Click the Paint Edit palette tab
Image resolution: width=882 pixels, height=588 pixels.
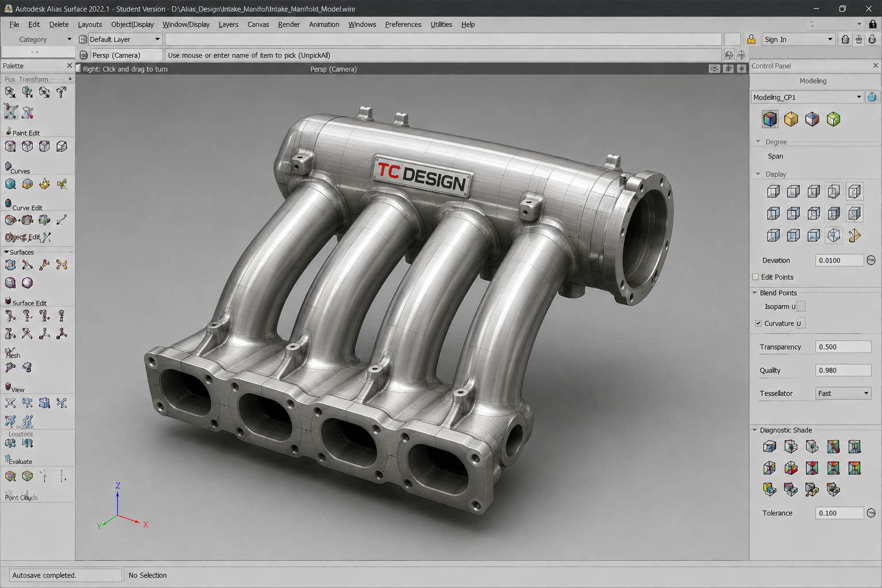[26, 133]
